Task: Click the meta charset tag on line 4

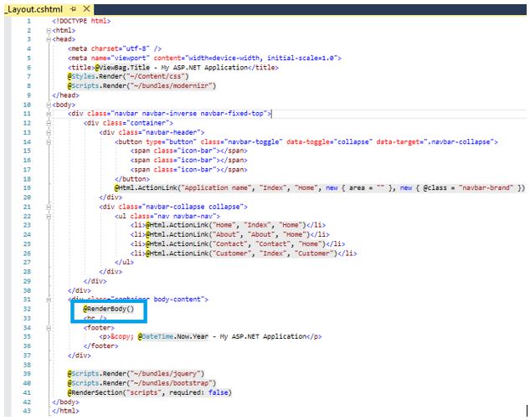Action: pos(115,49)
